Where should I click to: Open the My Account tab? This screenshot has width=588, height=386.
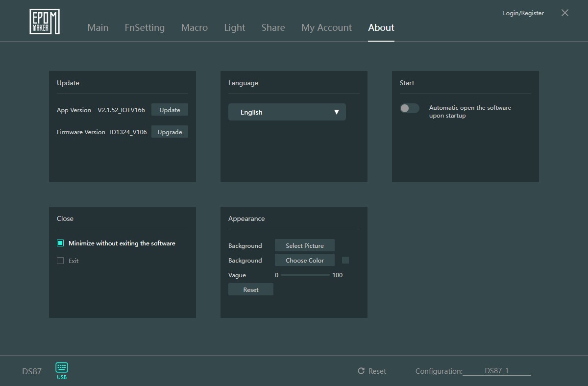point(326,27)
